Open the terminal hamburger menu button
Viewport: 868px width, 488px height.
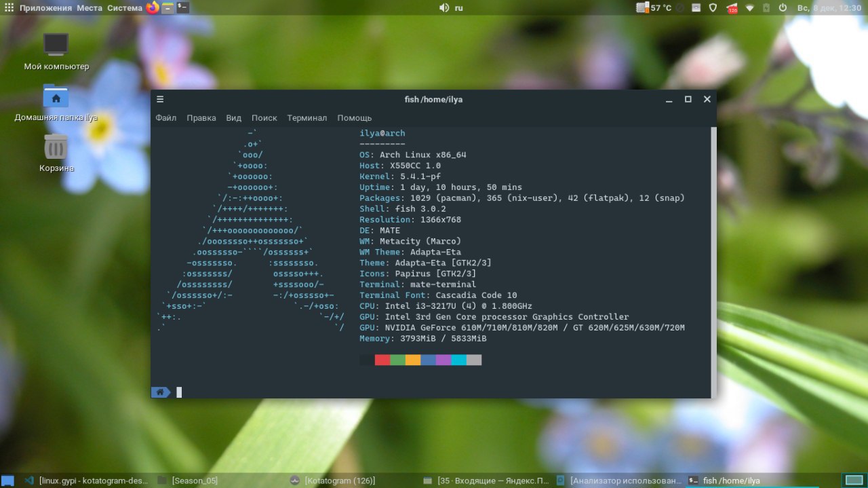pos(160,99)
